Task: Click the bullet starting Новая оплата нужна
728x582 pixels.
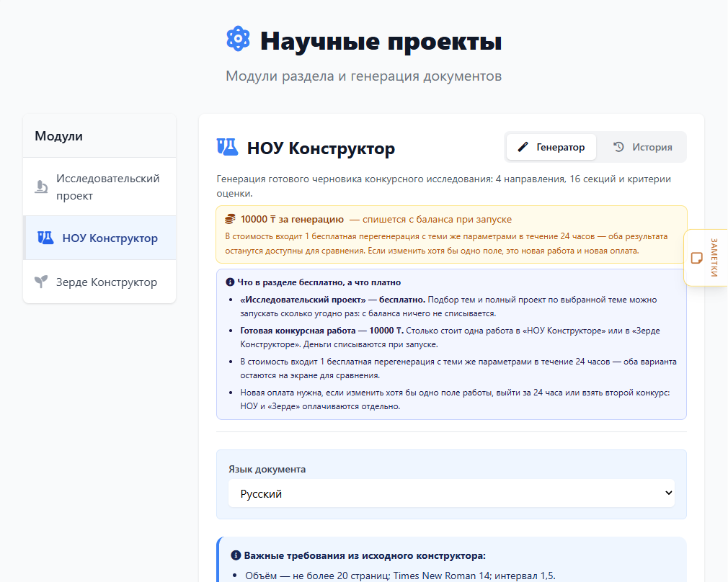Action: click(455, 399)
